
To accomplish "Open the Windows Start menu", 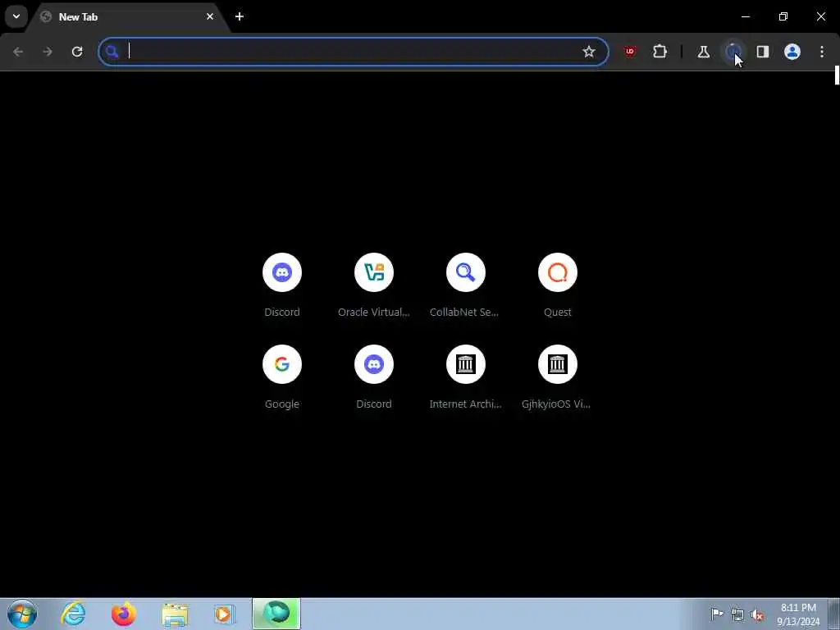I will click(x=22, y=614).
